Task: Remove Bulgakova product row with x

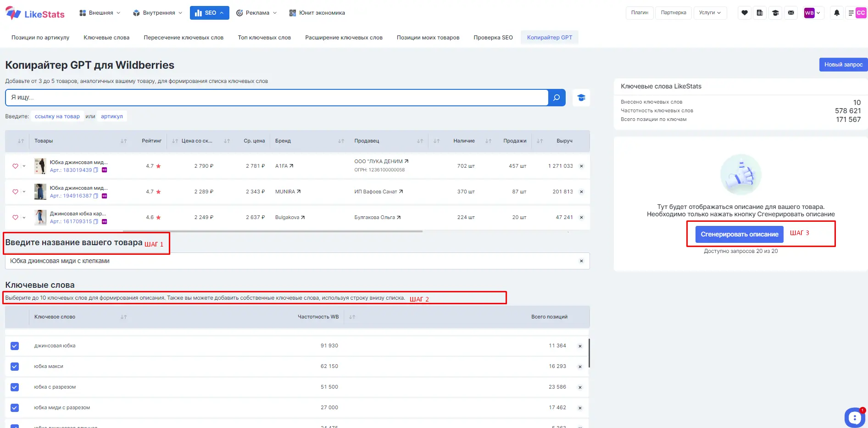Action: [581, 217]
